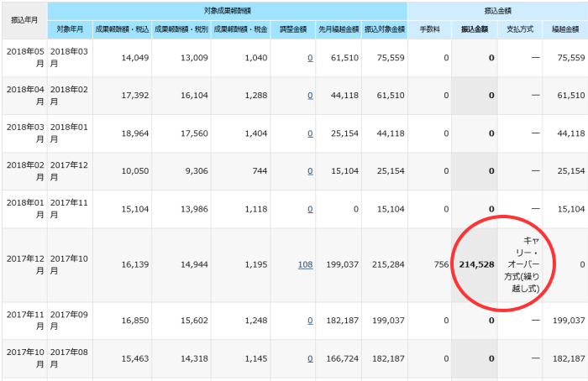Image resolution: width=588 pixels, height=381 pixels.
Task: Select the 756 fee cell
Action: 429,265
